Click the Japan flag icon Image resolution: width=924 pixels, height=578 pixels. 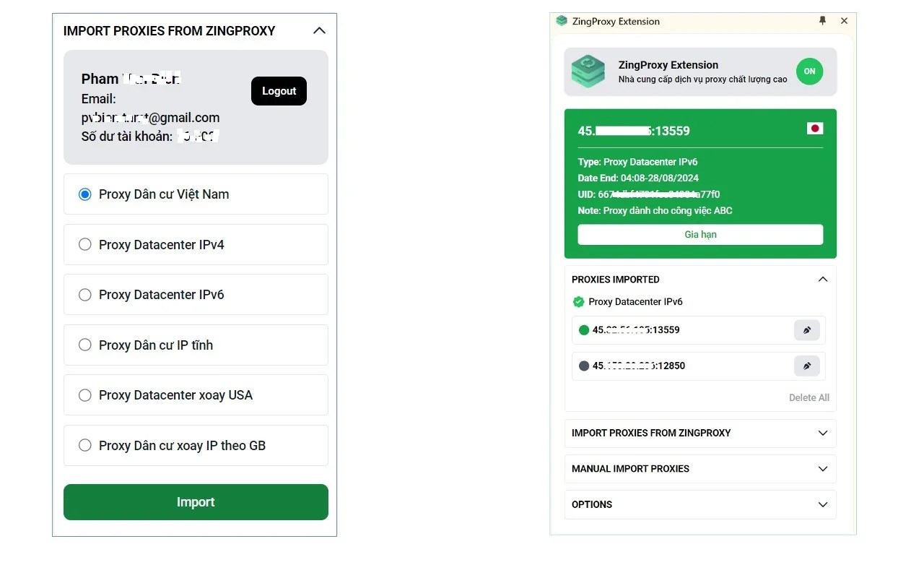[815, 129]
